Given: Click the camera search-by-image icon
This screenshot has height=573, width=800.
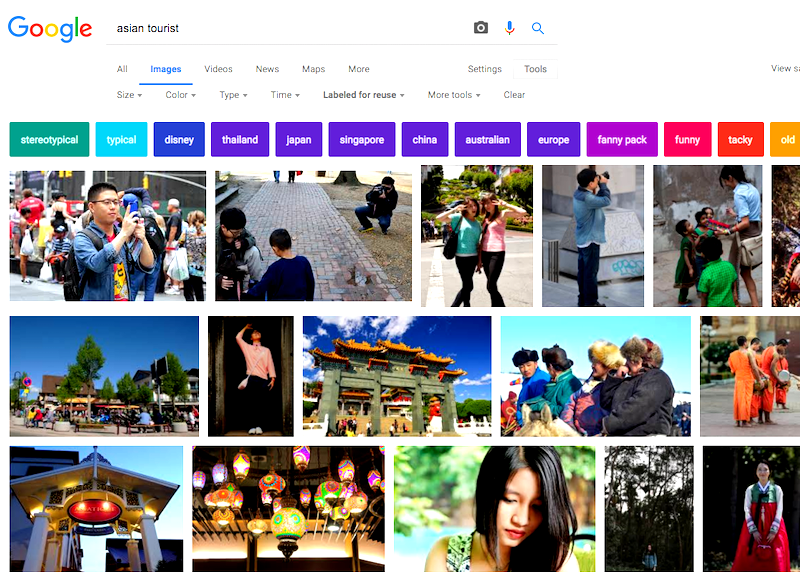Looking at the screenshot, I should [x=481, y=28].
